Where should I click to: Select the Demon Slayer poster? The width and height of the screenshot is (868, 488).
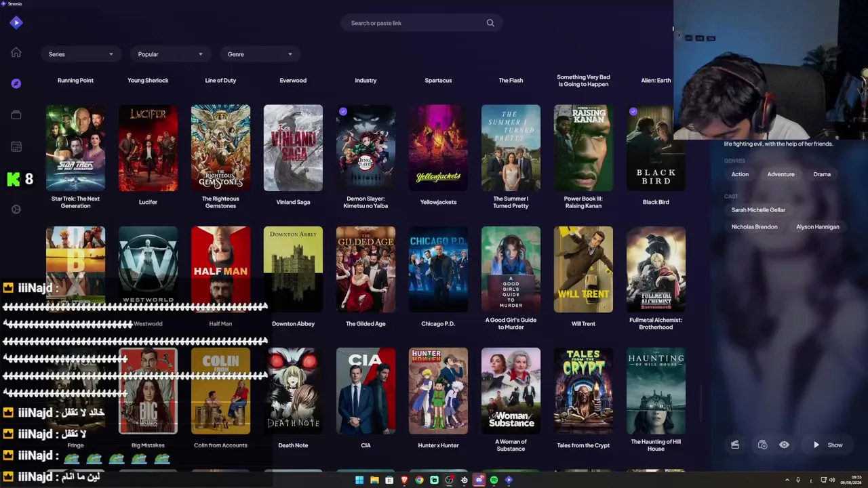(366, 148)
